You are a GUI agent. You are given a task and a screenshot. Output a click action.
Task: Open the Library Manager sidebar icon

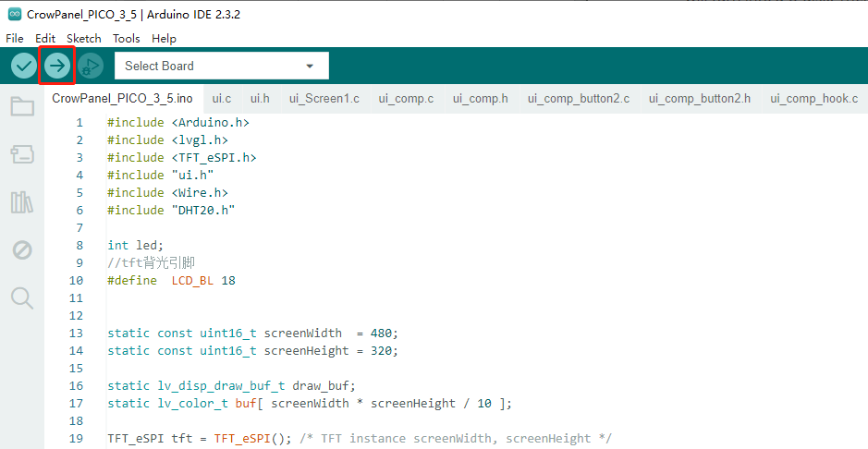tap(22, 202)
